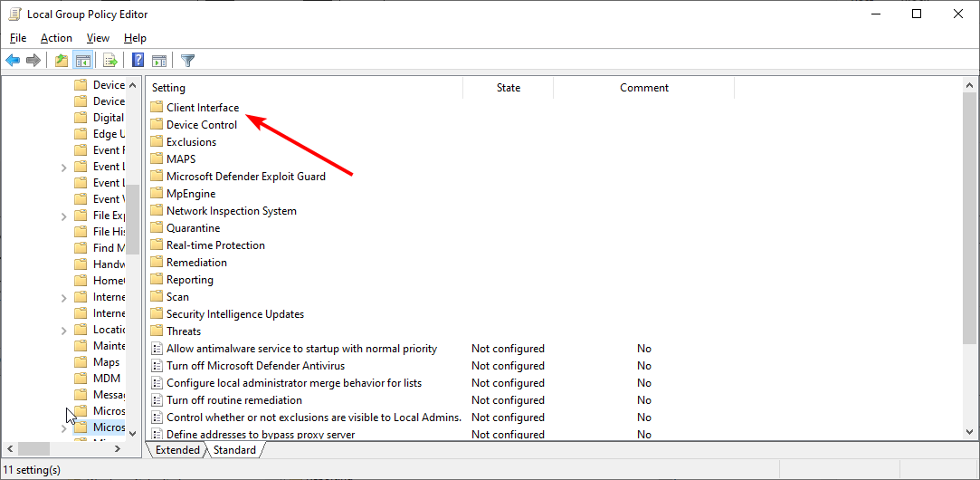Expand the File Exp tree node
Viewport: 980px width, 480px height.
63,216
